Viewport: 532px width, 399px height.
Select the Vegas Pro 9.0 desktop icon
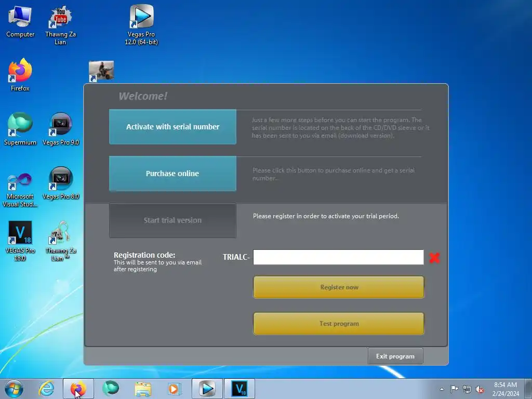coord(60,129)
